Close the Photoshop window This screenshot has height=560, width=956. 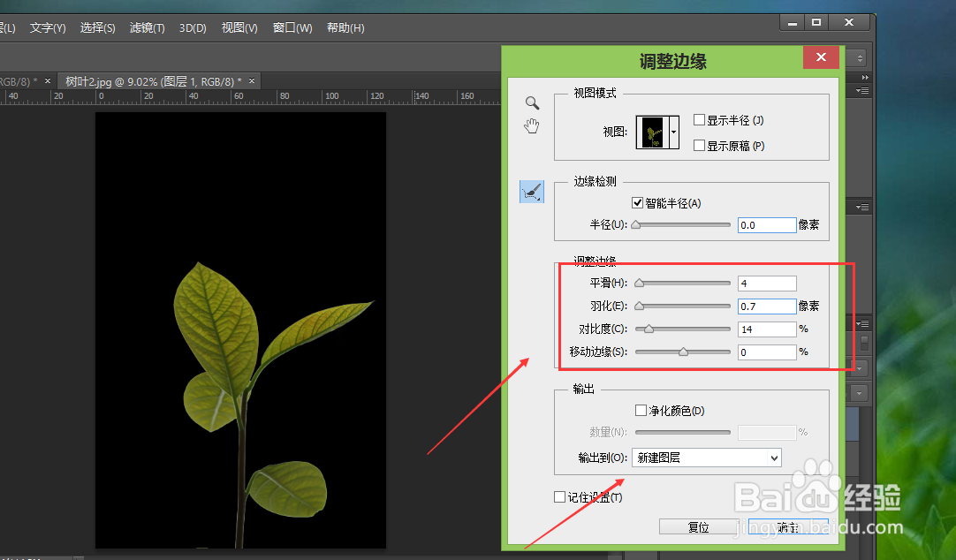coord(849,23)
